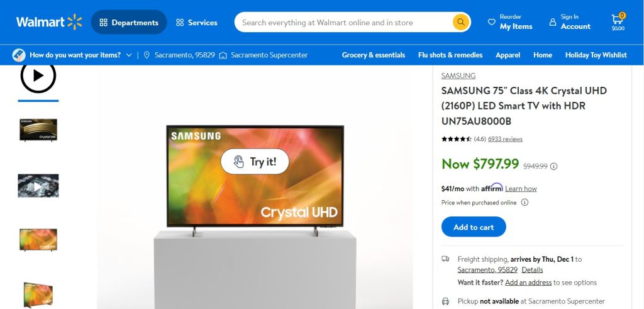Open the Services menu
Viewport: 644px width, 309px height.
click(196, 23)
